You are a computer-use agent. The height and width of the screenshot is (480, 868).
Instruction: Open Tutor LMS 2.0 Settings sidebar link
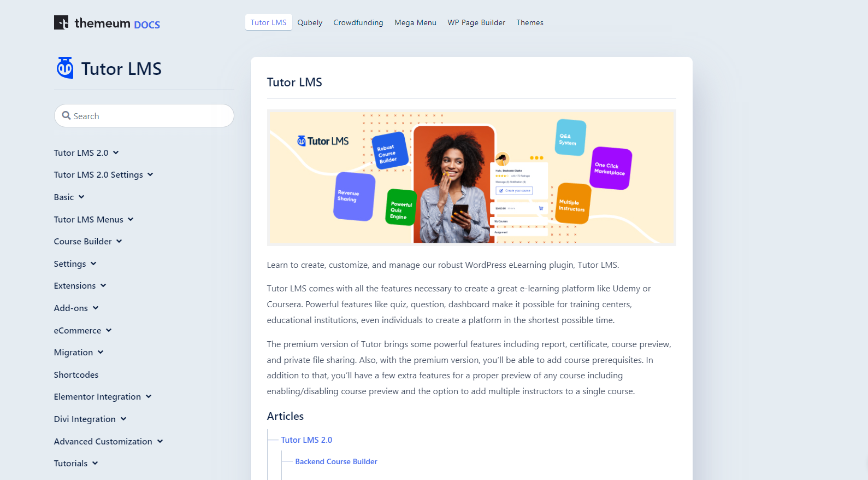[x=98, y=174]
